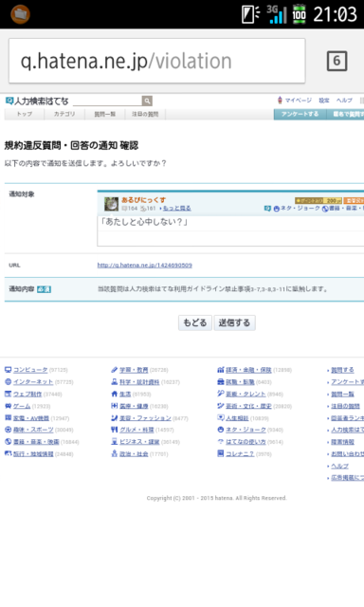The width and height of the screenshot is (364, 607).
Task: Click the インターネット category icon
Action: [x=9, y=381]
